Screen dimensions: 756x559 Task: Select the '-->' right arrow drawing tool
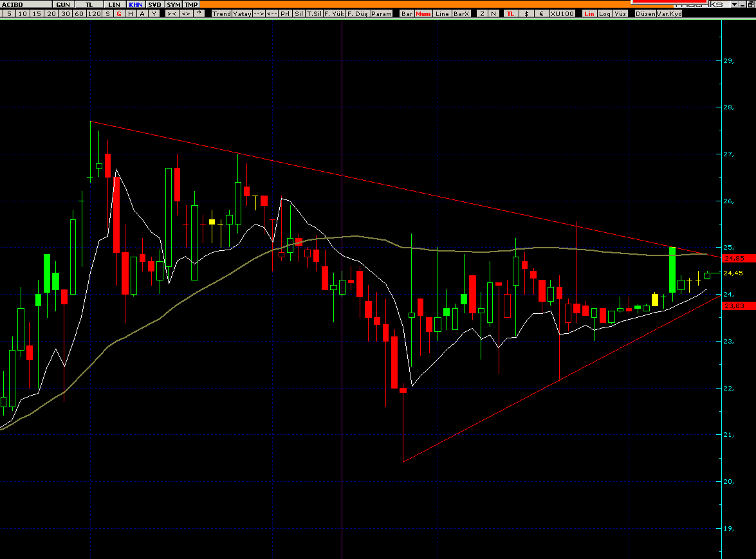coord(259,14)
